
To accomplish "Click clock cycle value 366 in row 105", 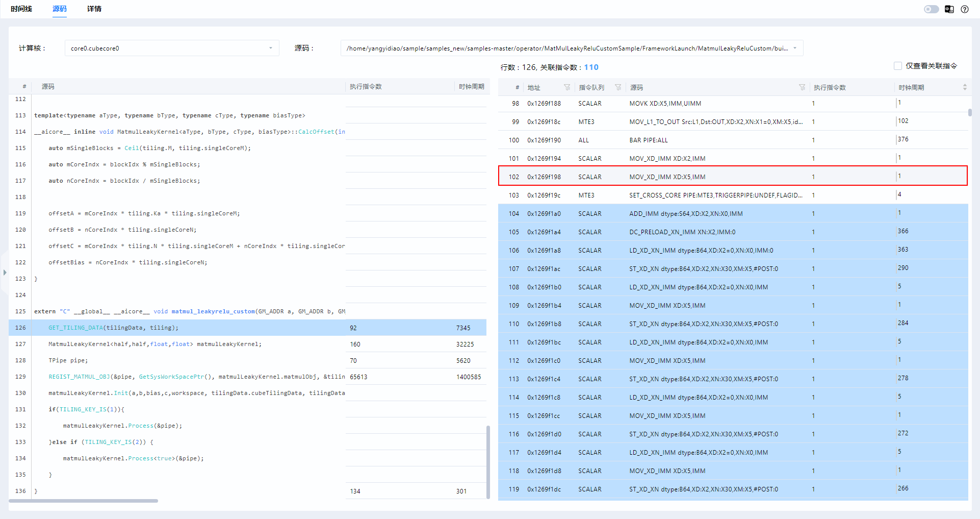I will tap(903, 231).
